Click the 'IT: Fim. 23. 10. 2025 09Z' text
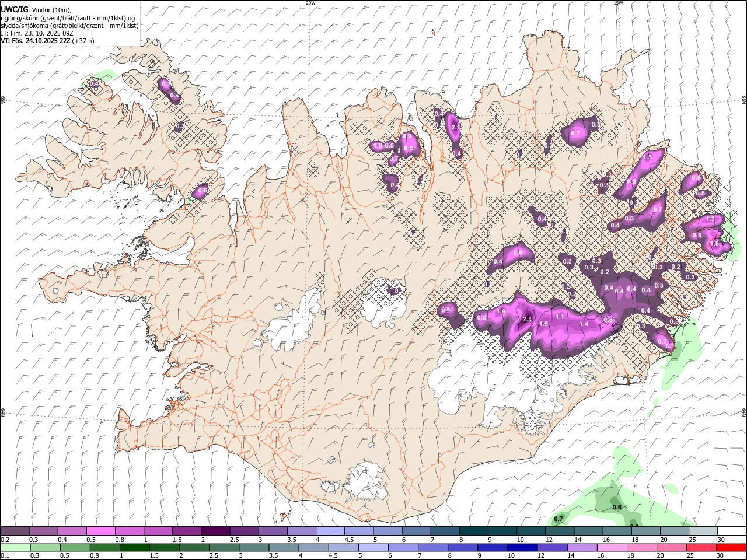The height and width of the screenshot is (560, 747). (37, 33)
